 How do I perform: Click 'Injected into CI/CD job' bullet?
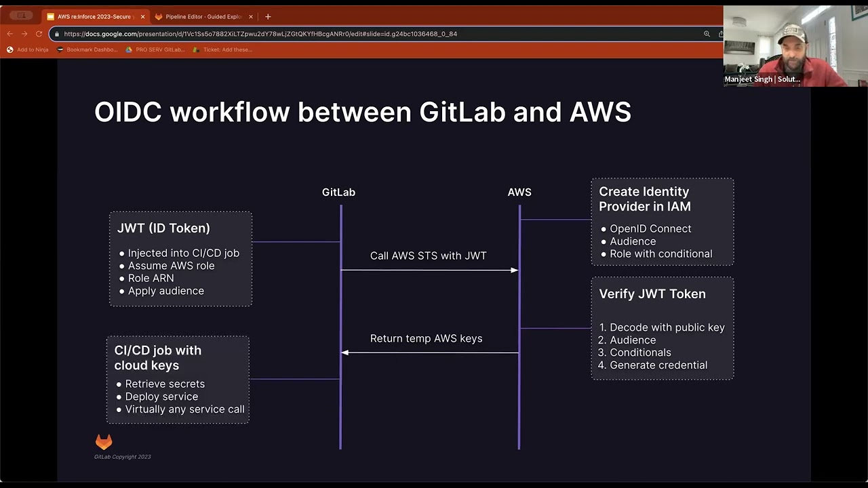click(x=183, y=253)
